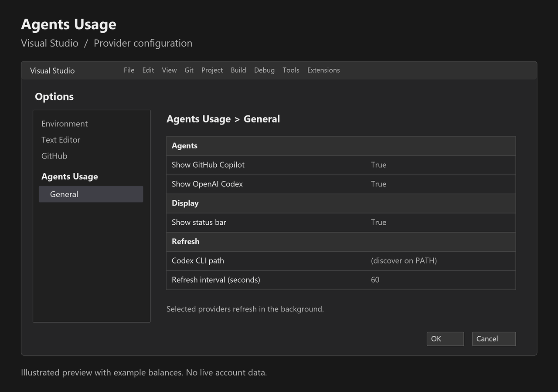This screenshot has height=392, width=558.
Task: Select the Refresh interval (seconds) label
Action: tap(216, 280)
